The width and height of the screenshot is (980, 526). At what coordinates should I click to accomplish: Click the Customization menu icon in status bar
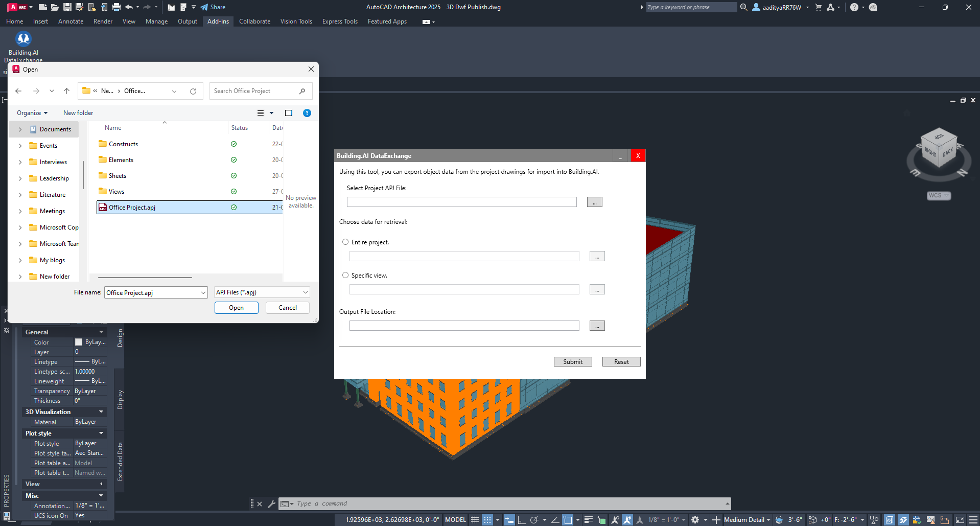coord(973,520)
